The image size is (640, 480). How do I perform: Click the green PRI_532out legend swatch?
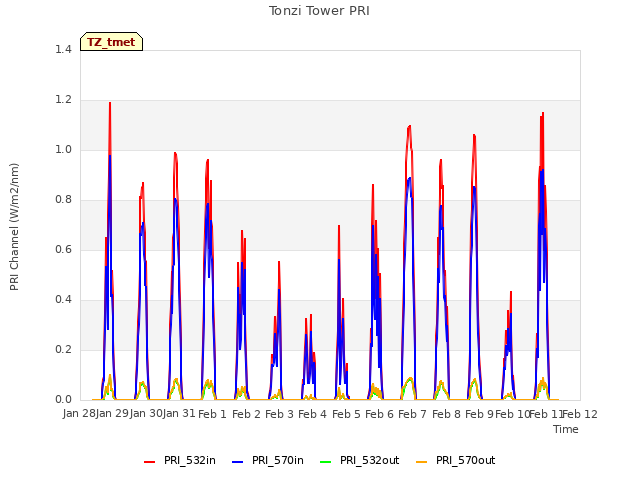pyautogui.click(x=326, y=462)
